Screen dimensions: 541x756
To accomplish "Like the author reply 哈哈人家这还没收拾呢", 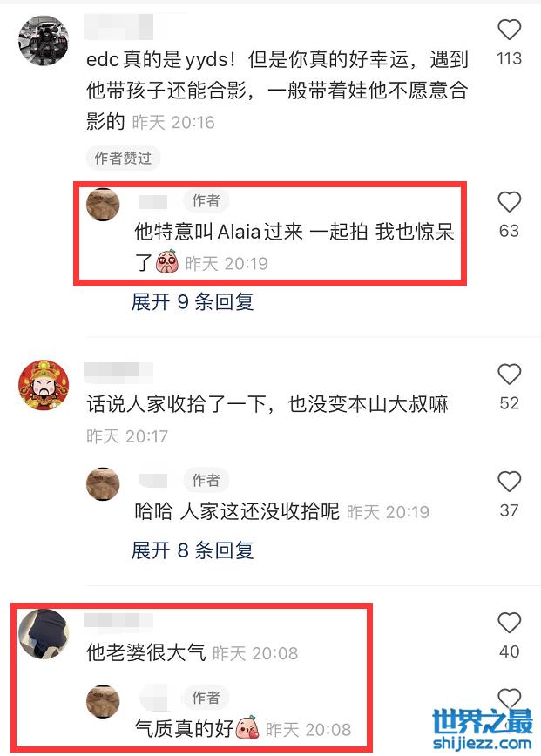I will click(509, 482).
